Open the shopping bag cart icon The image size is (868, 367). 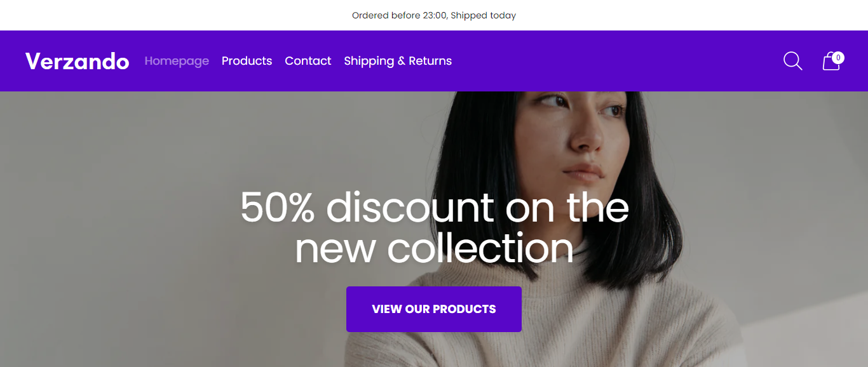click(x=831, y=62)
